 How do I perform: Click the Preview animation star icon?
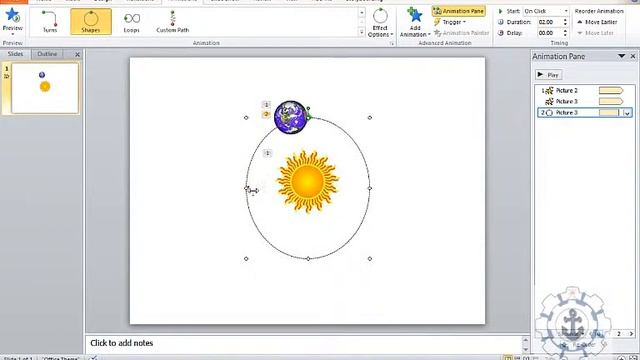click(x=12, y=16)
